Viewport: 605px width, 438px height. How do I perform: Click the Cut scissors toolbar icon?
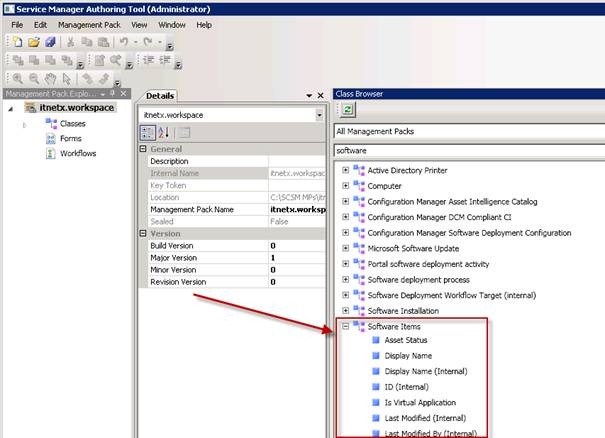tap(71, 42)
